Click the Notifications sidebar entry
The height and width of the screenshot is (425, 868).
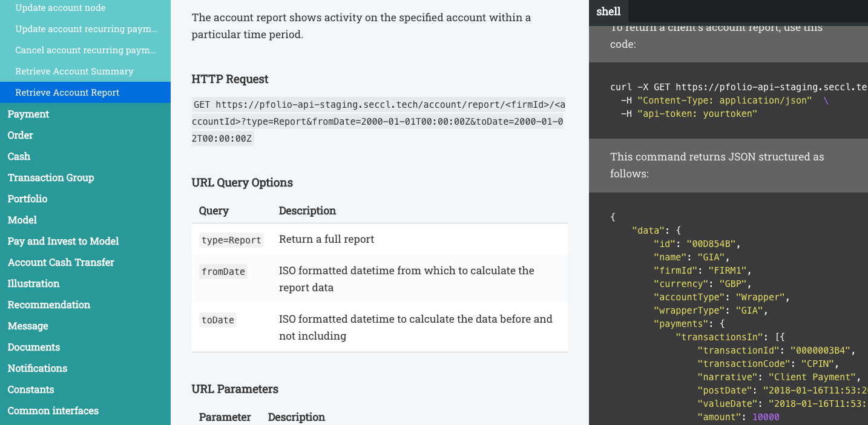38,368
